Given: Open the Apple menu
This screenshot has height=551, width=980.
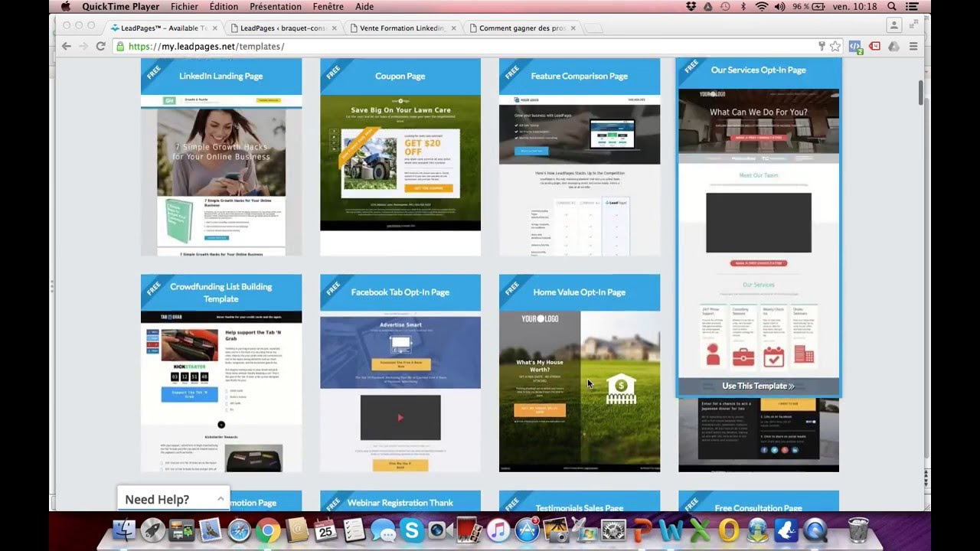Looking at the screenshot, I should pos(65,6).
